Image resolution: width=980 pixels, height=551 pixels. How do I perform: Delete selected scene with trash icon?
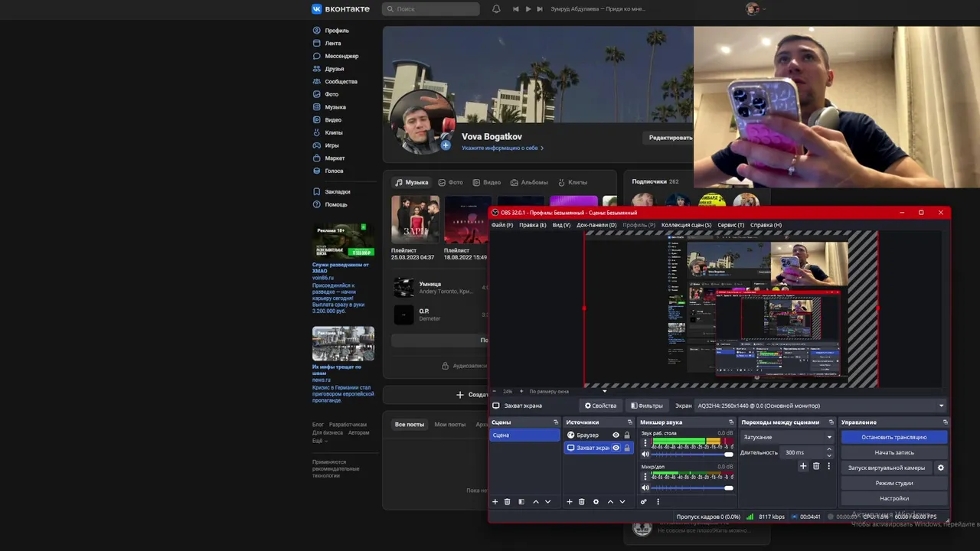click(x=507, y=502)
